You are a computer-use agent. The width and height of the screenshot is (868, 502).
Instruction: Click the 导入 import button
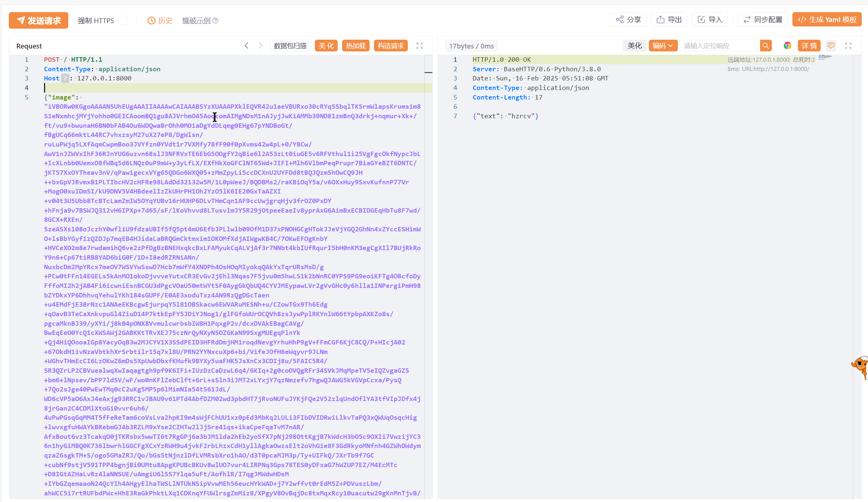point(710,19)
